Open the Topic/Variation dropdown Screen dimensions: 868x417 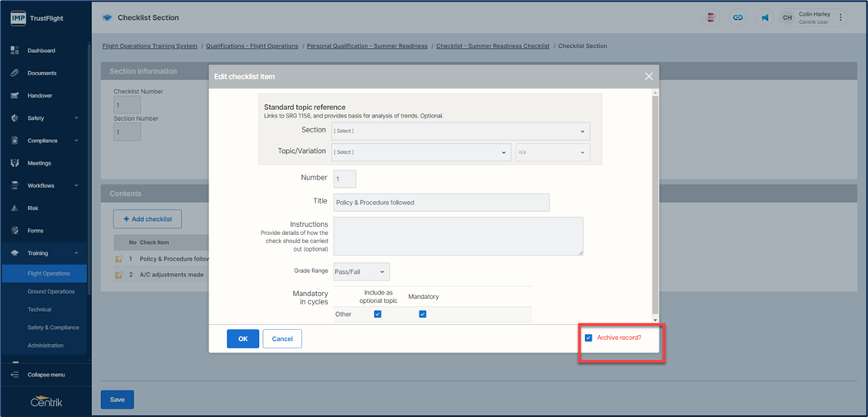[x=420, y=152]
